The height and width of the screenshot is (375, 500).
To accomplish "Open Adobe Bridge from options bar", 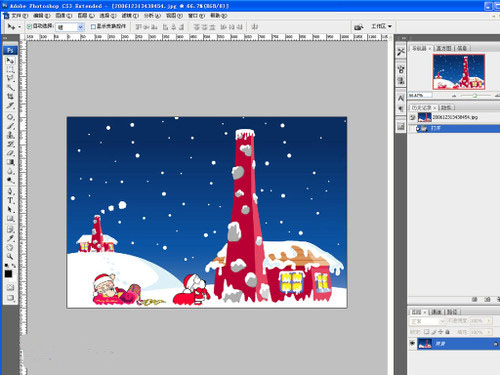I will [359, 27].
